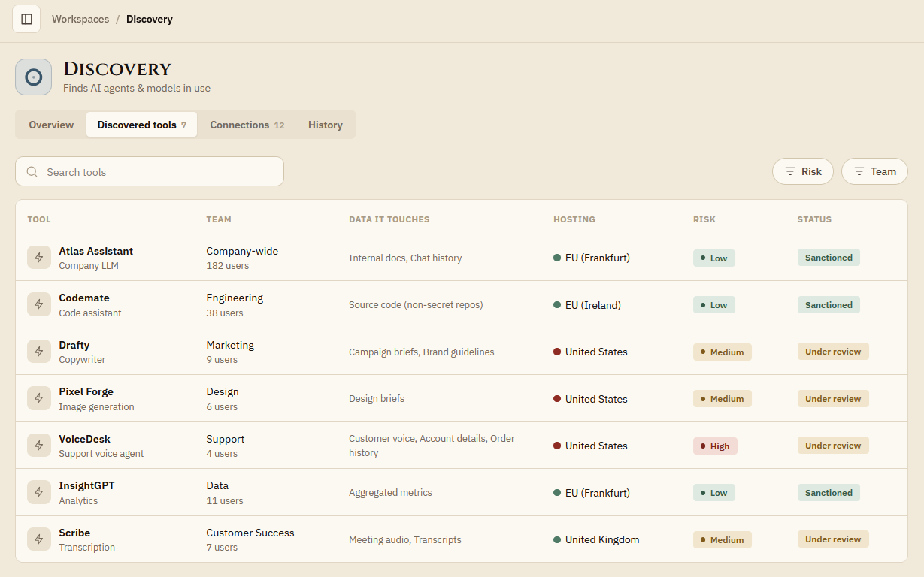924x577 pixels.
Task: Toggle the sidebar panel icon
Action: click(26, 19)
